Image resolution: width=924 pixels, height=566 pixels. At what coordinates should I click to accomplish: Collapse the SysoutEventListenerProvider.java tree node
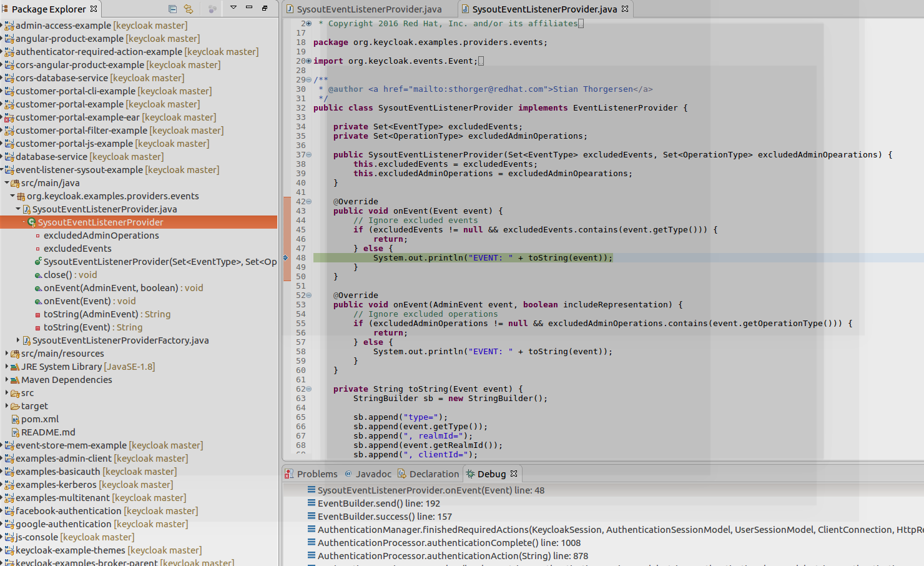(x=18, y=209)
